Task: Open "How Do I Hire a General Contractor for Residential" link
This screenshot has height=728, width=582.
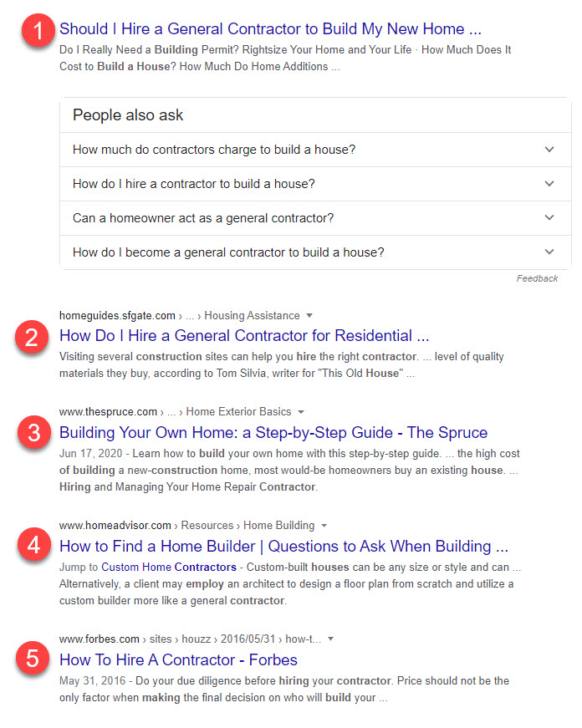Action: (x=243, y=336)
